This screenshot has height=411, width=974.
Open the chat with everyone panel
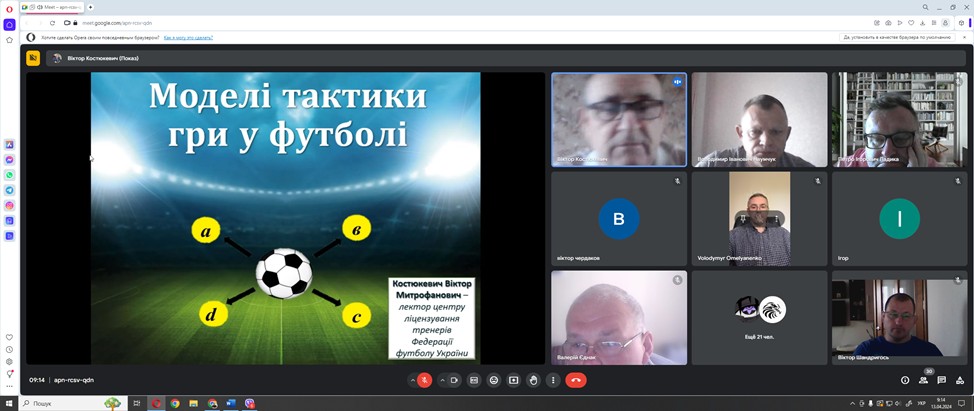coord(942,380)
